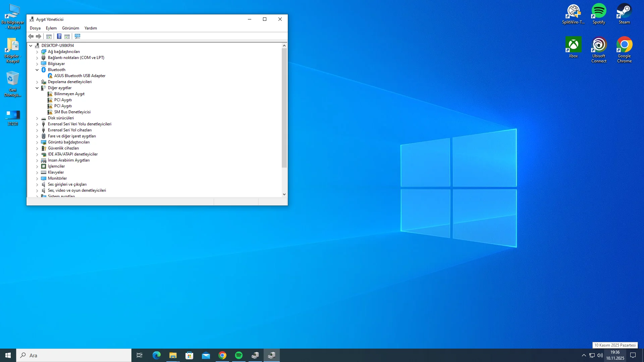644x362 pixels.
Task: Click the scan for hardware changes icon
Action: [77, 36]
